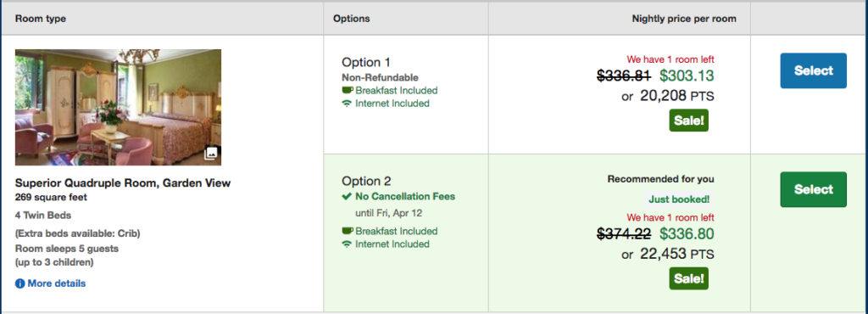Open the More details link

(57, 283)
